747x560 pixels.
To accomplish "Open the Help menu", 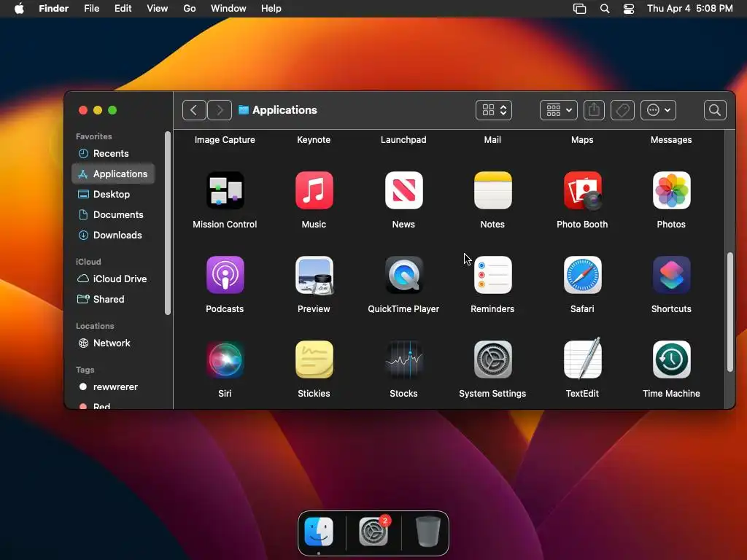I will [x=271, y=9].
